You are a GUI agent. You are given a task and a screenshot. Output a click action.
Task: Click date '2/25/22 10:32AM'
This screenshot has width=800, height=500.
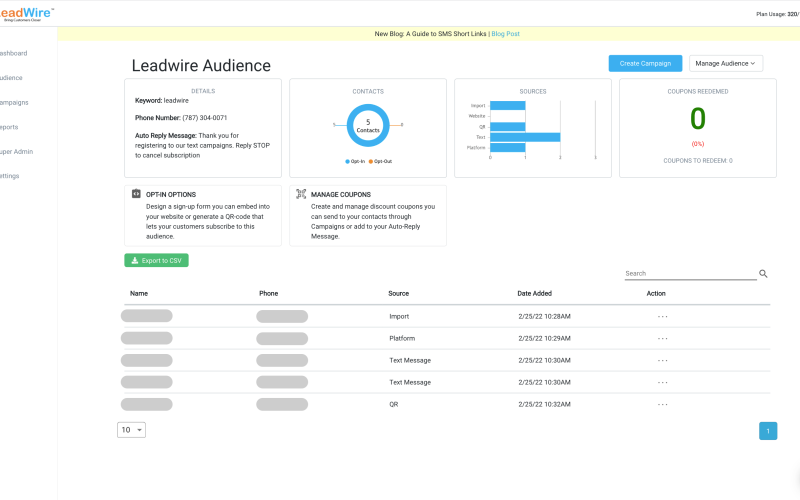[x=544, y=405]
